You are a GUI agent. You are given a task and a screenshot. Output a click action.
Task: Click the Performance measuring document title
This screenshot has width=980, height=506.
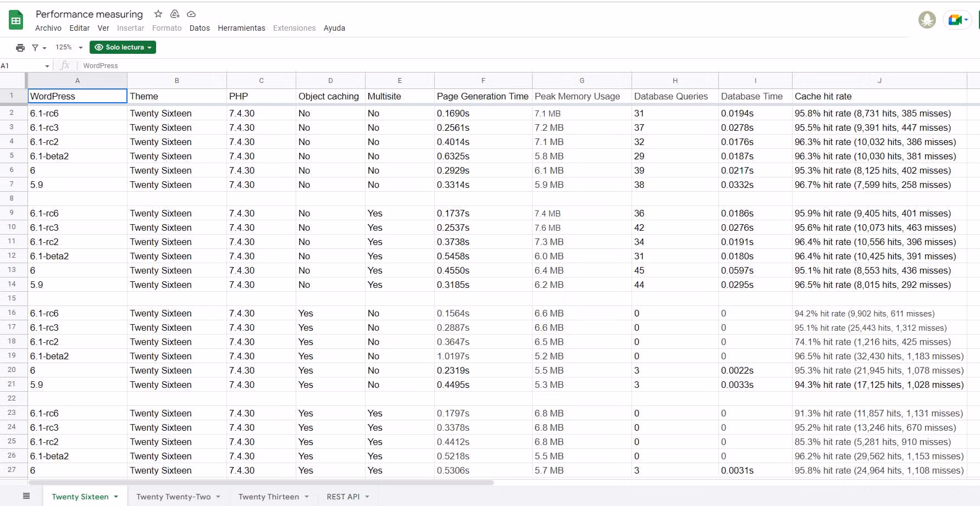(89, 14)
